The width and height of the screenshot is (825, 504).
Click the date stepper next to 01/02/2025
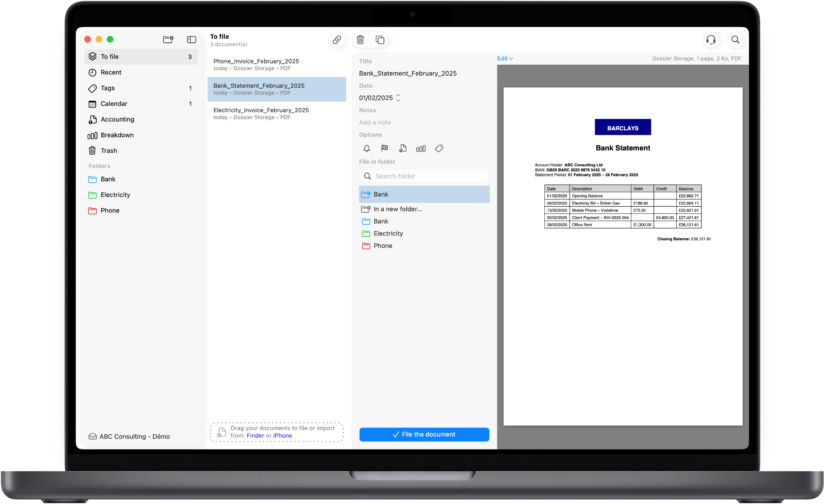coord(398,97)
